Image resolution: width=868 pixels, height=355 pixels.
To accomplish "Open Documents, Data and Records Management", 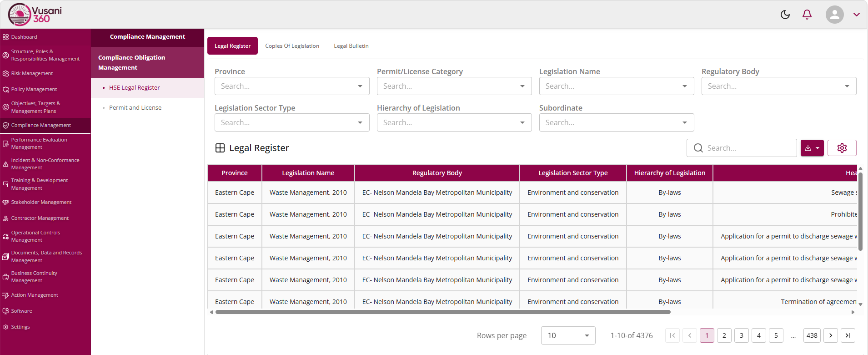I will [x=45, y=256].
